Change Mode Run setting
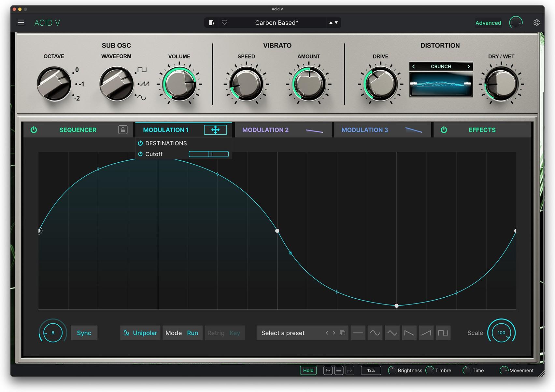Image resolution: width=555 pixels, height=392 pixels. point(182,333)
